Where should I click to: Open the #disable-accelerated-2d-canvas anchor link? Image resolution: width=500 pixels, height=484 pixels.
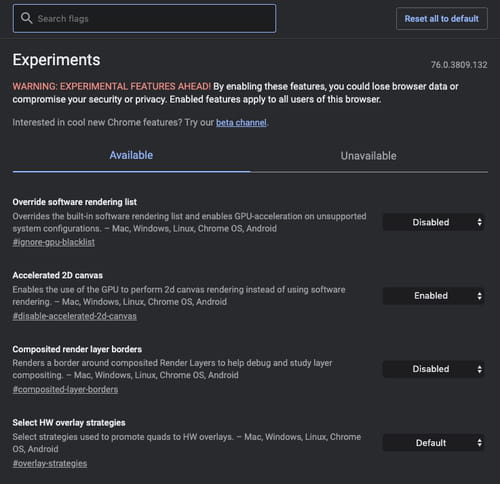(x=75, y=316)
